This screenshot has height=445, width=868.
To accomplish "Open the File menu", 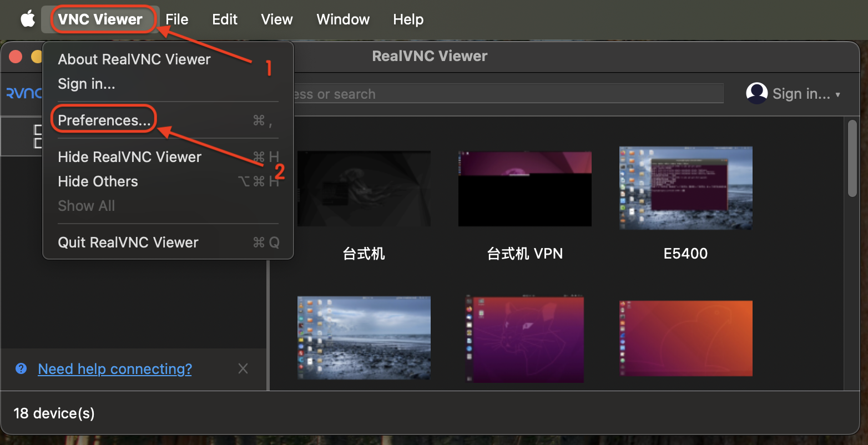I will [177, 19].
